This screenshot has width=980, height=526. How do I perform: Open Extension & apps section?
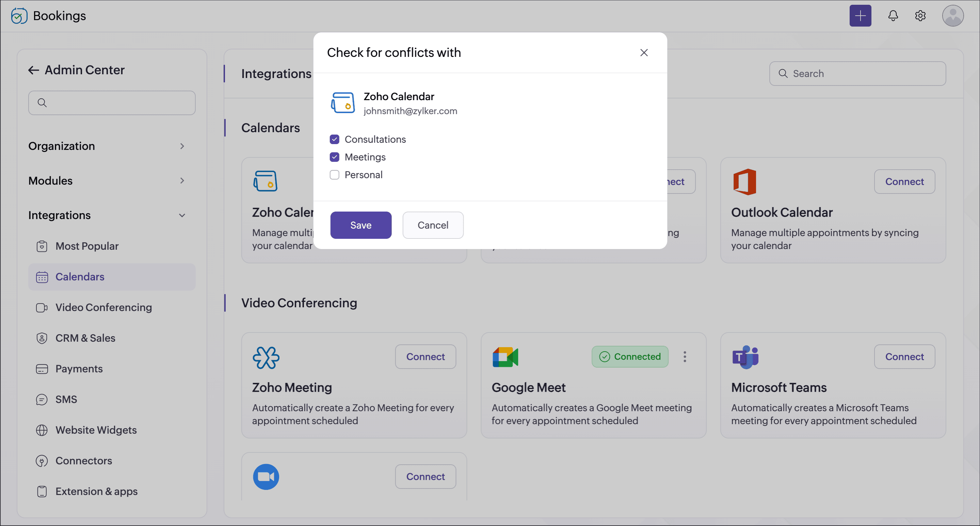112,491
